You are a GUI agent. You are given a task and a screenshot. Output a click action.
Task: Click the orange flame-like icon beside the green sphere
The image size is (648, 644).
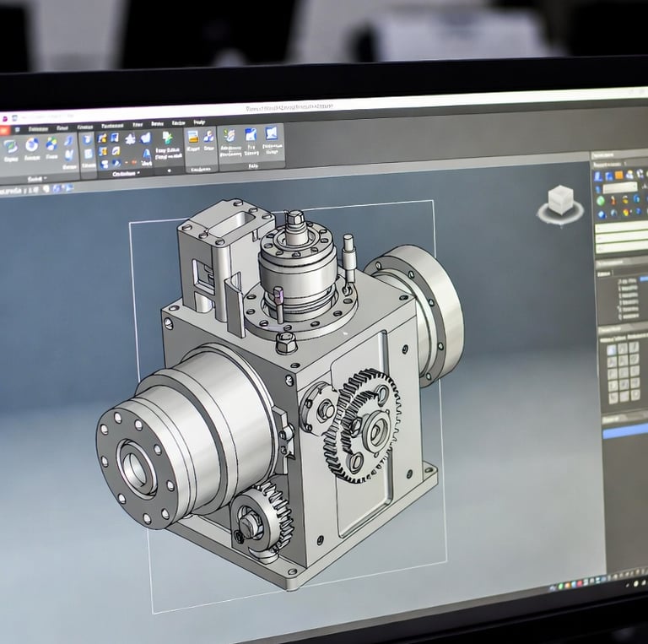tap(613, 200)
